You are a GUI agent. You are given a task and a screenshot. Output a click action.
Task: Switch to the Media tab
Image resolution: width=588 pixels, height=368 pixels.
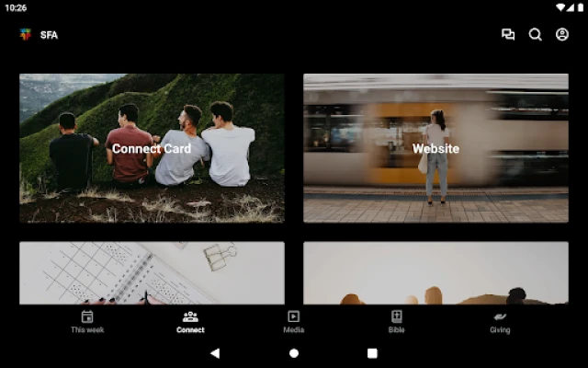pos(294,322)
